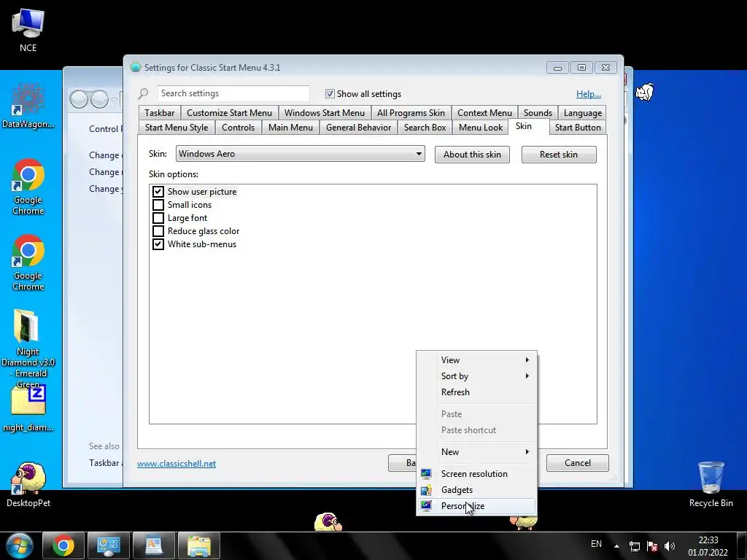Open the All Programs Skin tab
747x560 pixels.
coord(411,113)
